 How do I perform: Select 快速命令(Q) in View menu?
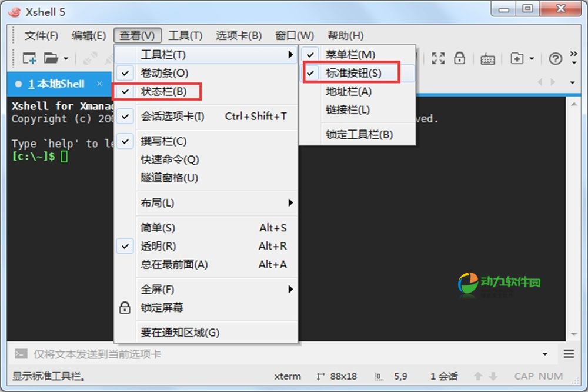click(x=206, y=160)
